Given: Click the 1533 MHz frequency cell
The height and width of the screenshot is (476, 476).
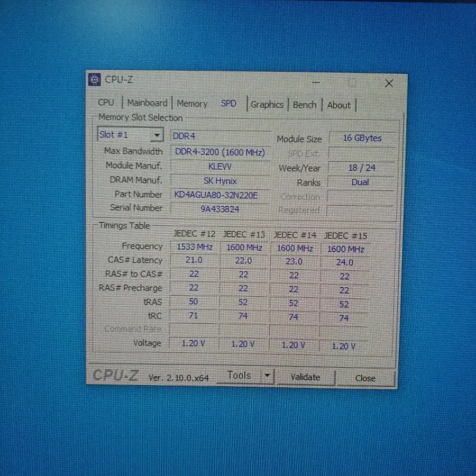Looking at the screenshot, I should [x=195, y=247].
